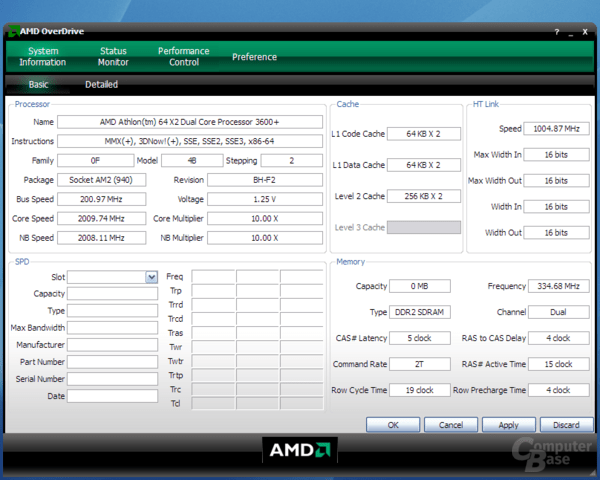Click the SPD Capacity field
Viewport: 600px width, 480px height.
(x=112, y=294)
